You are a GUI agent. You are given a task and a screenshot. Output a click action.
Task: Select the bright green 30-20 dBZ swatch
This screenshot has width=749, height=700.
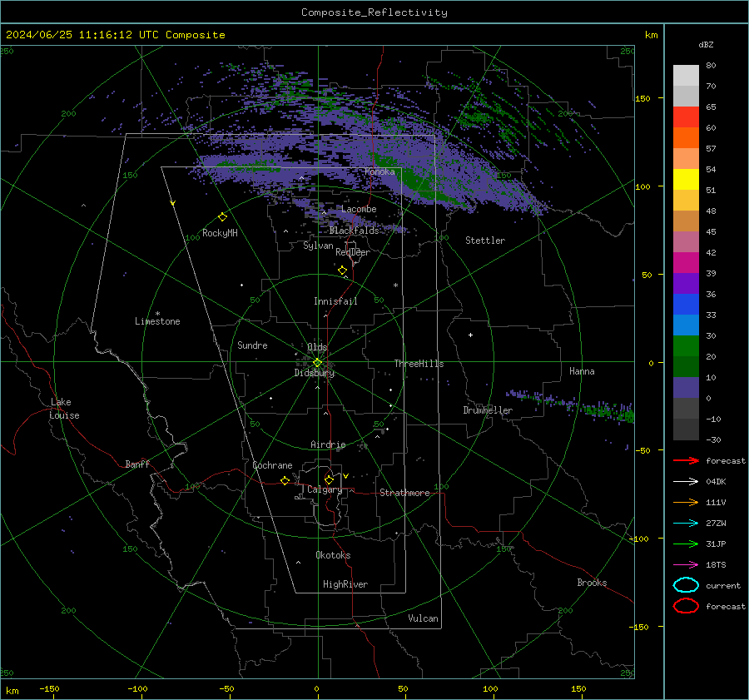pyautogui.click(x=686, y=346)
